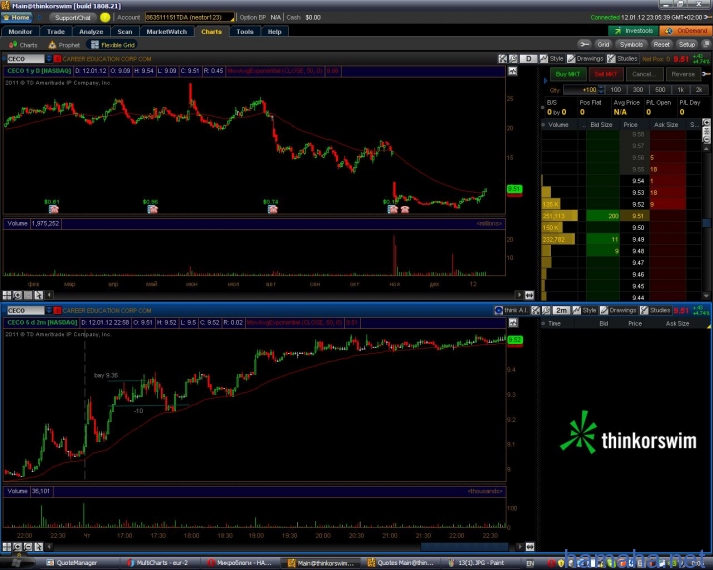Image resolution: width=713 pixels, height=570 pixels.
Task: Launch OnDemand mode
Action: (x=686, y=30)
